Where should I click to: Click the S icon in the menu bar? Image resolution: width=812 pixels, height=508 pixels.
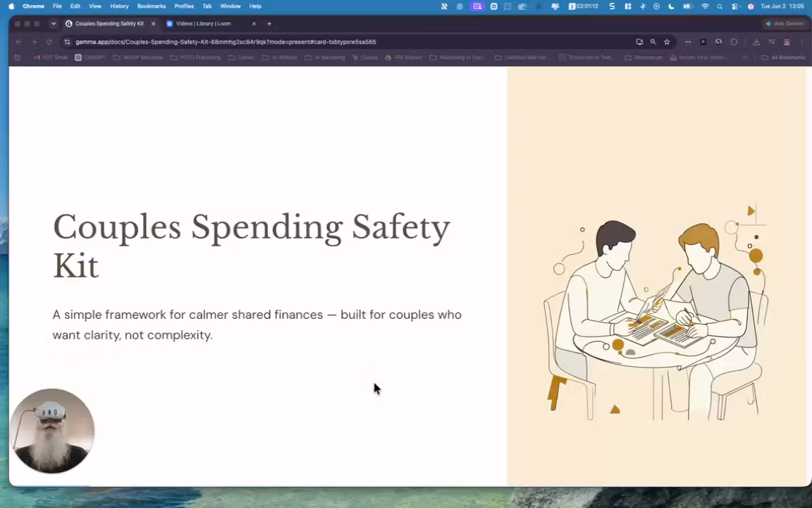[x=612, y=6]
